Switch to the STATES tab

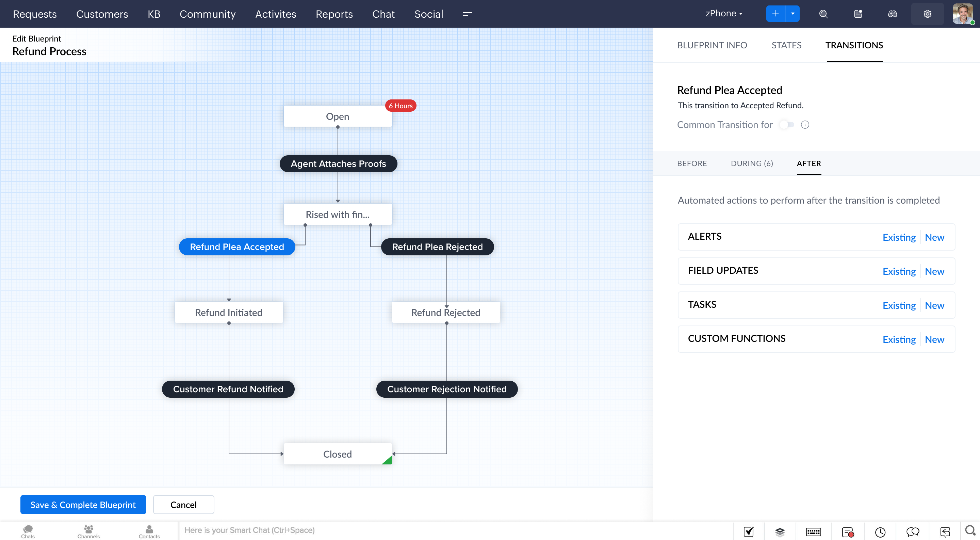pos(786,45)
